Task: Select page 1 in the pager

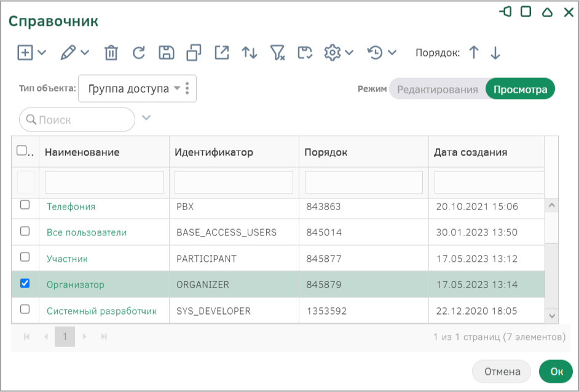Action: 65,337
